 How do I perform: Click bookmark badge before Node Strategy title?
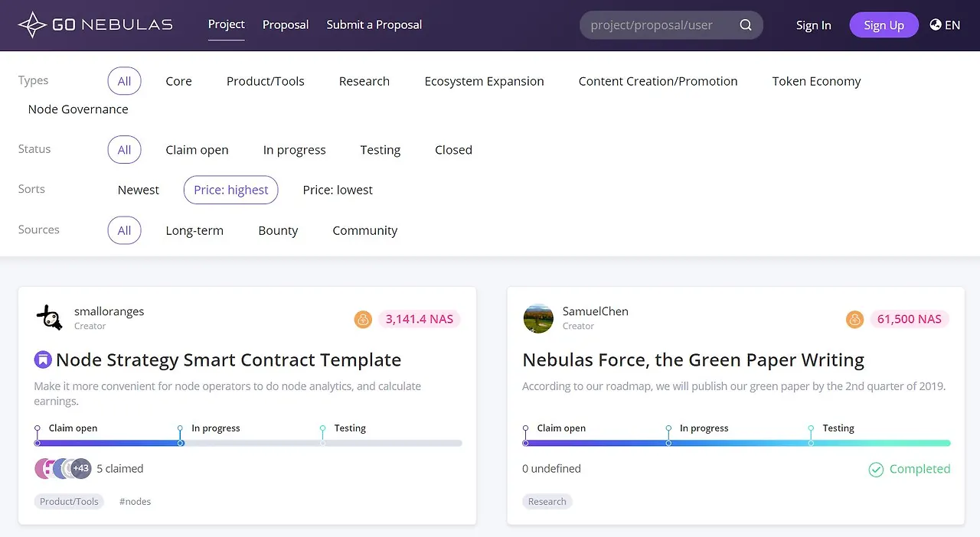[x=43, y=360]
